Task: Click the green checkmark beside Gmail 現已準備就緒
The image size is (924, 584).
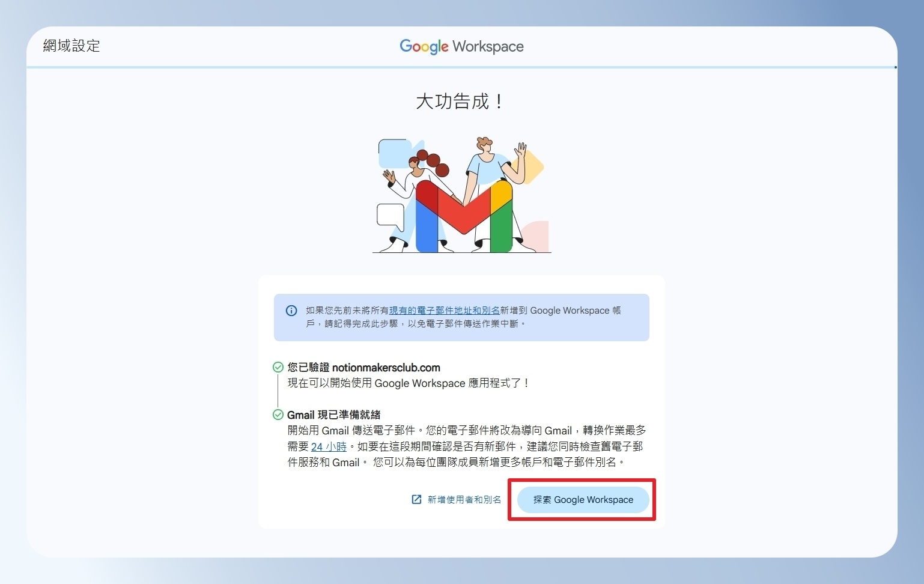Action: coord(278,415)
